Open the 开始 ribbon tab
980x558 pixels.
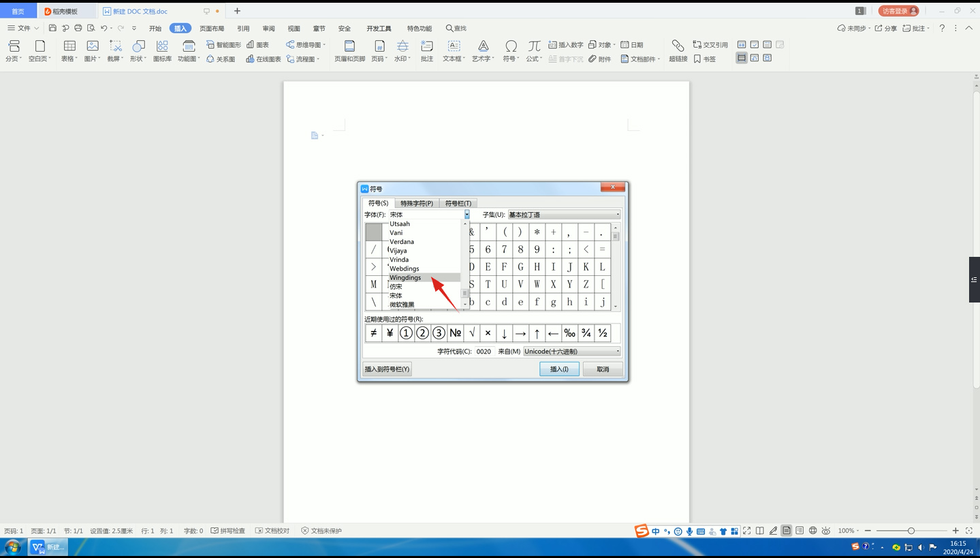155,29
